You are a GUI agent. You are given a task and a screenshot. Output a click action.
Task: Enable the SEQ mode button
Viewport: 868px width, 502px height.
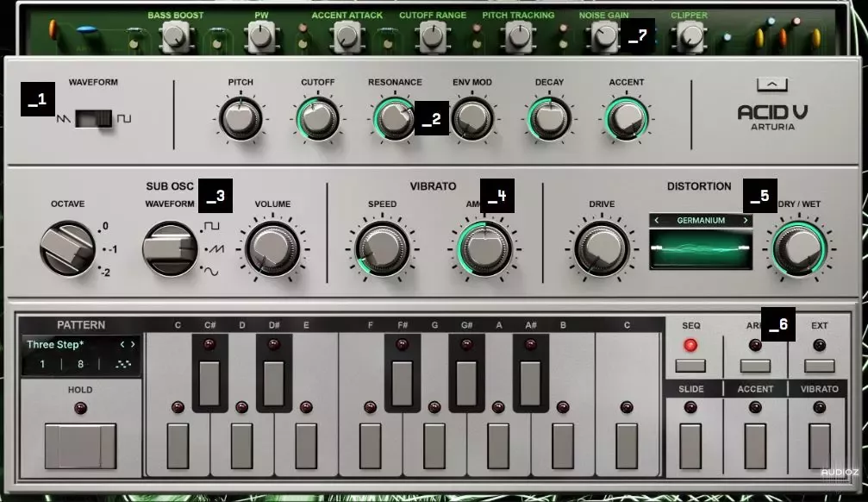click(690, 366)
